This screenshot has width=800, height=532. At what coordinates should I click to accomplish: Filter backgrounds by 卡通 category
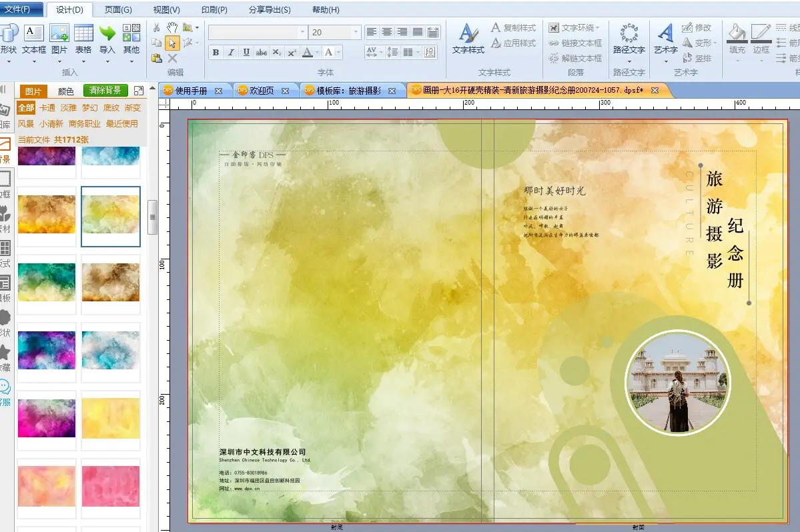pyautogui.click(x=47, y=107)
